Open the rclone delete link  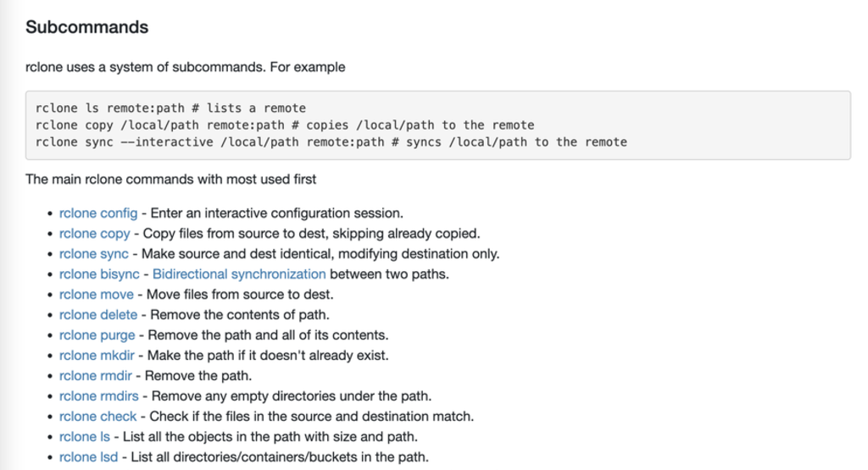coord(97,315)
